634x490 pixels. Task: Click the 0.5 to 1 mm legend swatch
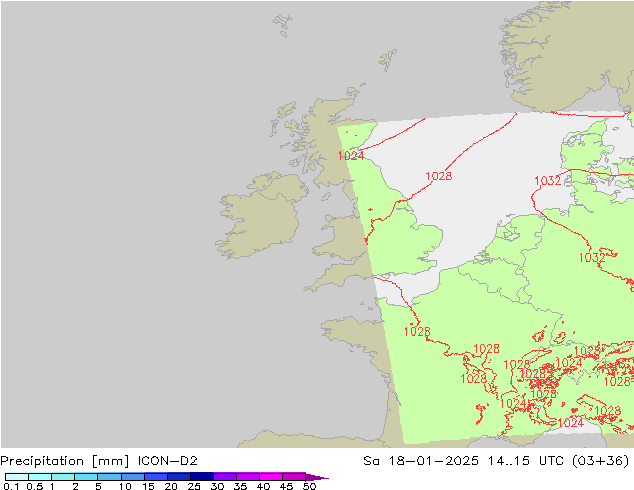40,477
